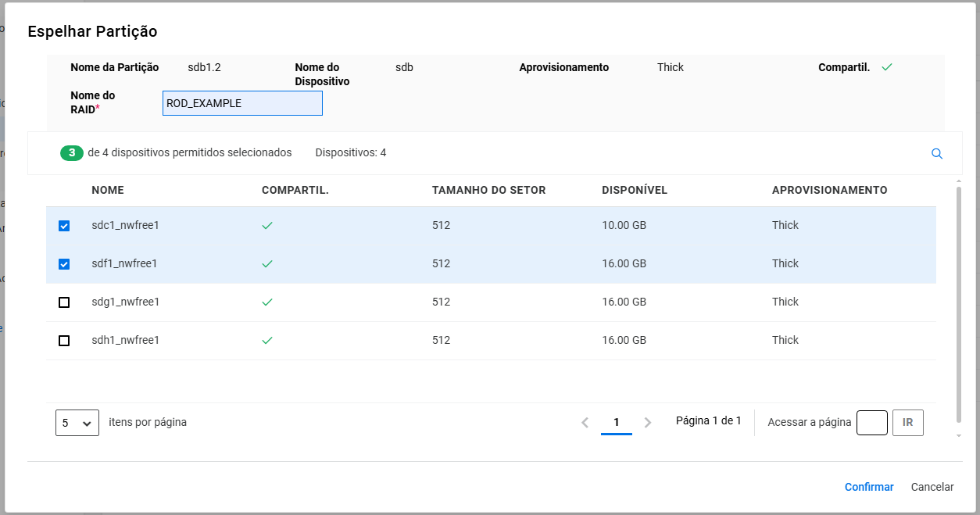Open device search with magnifier icon
Screen dimensions: 980x515
pyautogui.click(x=936, y=154)
